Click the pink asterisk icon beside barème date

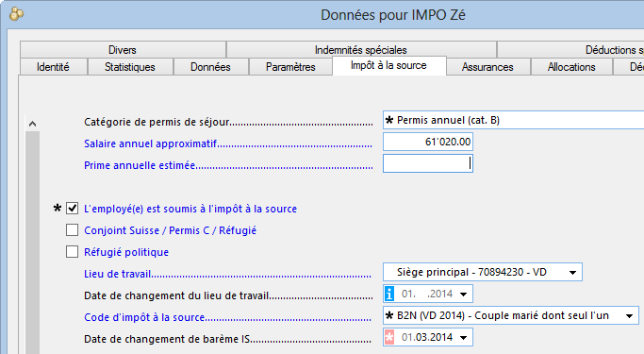[389, 338]
